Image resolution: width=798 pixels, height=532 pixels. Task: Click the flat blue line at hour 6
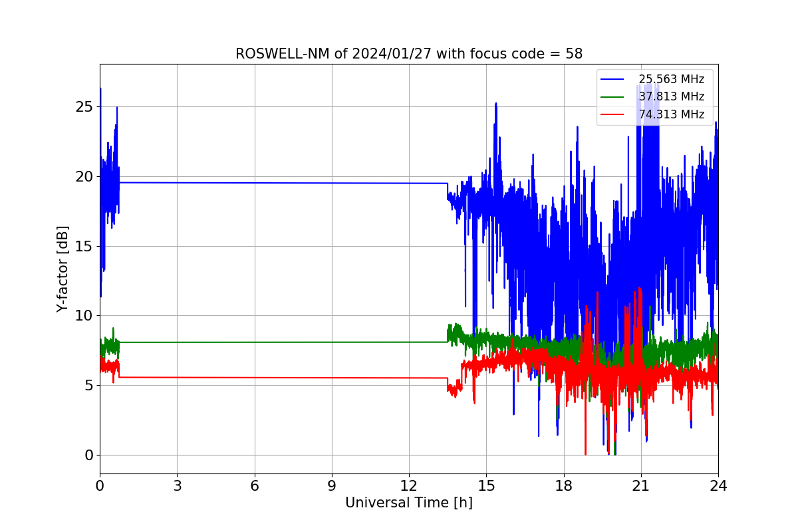[254, 183]
